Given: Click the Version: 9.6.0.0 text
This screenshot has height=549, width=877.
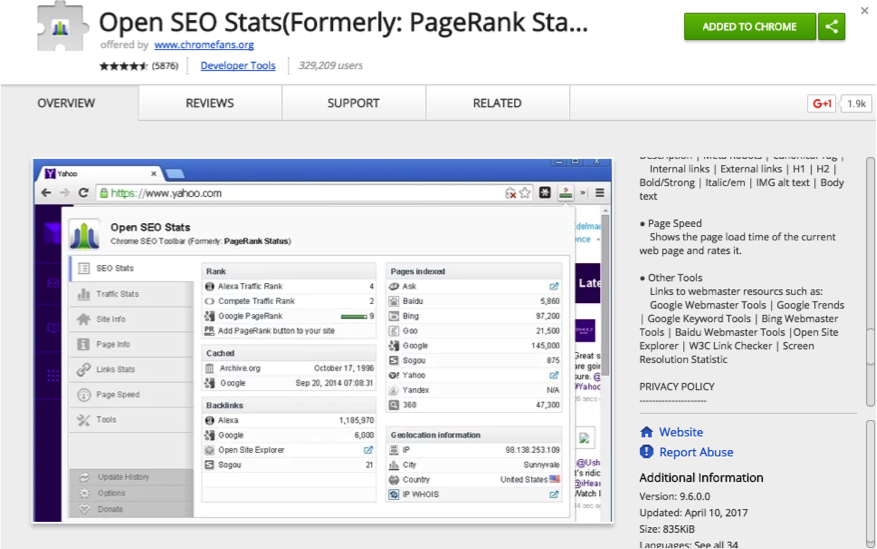Looking at the screenshot, I should pos(675,496).
